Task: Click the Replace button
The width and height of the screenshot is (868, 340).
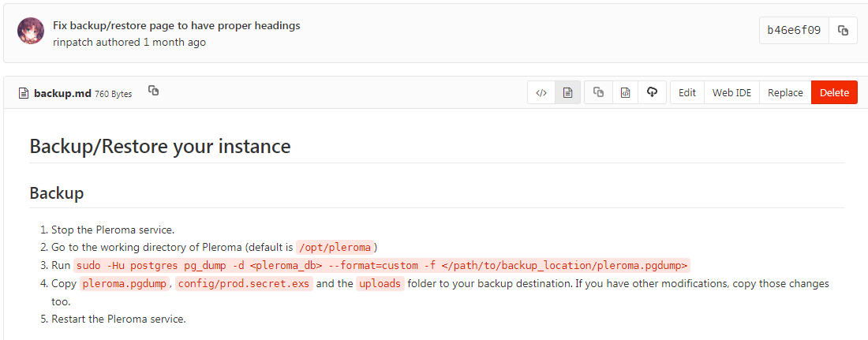Action: 785,92
